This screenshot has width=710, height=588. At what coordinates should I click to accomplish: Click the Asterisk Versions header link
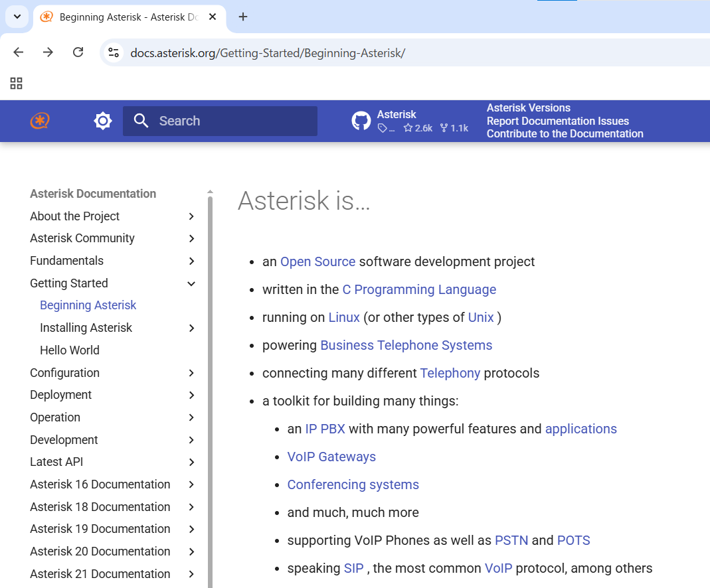[x=528, y=108]
